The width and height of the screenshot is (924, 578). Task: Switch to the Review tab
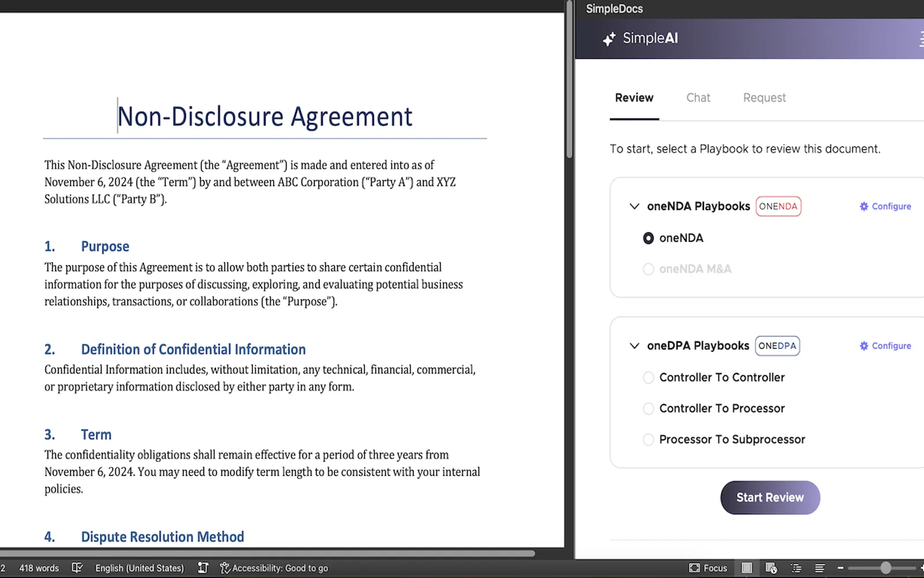(634, 98)
